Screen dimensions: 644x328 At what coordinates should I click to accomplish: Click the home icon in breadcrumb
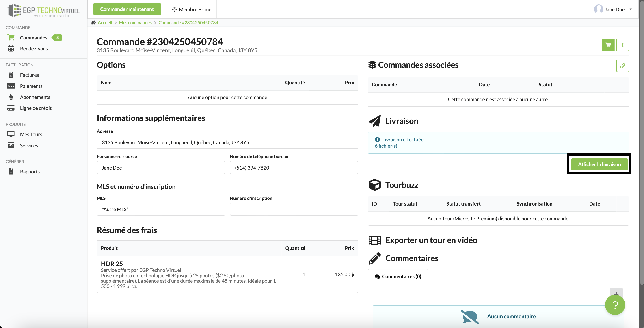pyautogui.click(x=93, y=22)
